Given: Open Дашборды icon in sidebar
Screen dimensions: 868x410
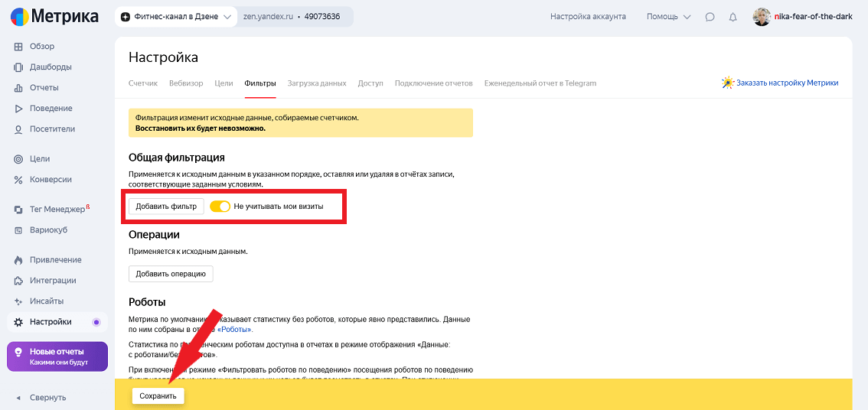Looking at the screenshot, I should tap(18, 67).
